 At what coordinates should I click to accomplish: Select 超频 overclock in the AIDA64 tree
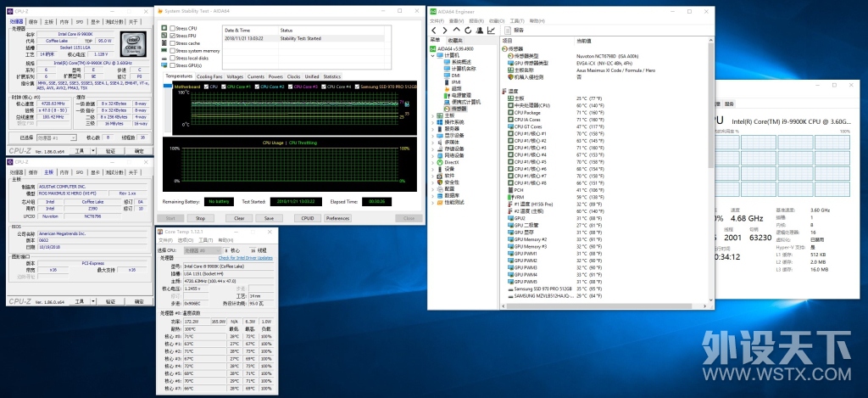[453, 89]
